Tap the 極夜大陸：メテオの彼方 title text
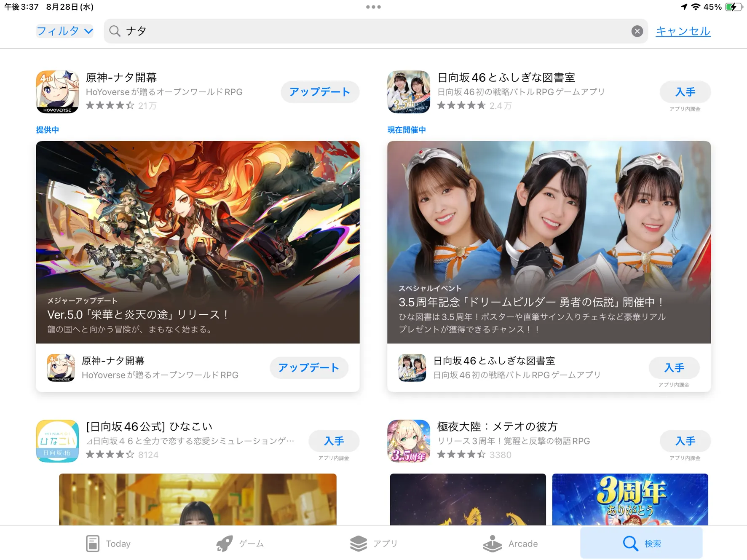 pyautogui.click(x=497, y=426)
